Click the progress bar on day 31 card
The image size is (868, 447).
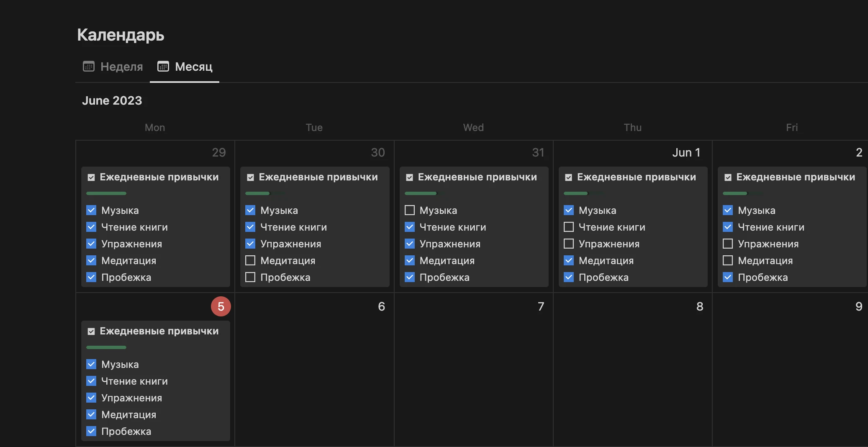point(424,193)
